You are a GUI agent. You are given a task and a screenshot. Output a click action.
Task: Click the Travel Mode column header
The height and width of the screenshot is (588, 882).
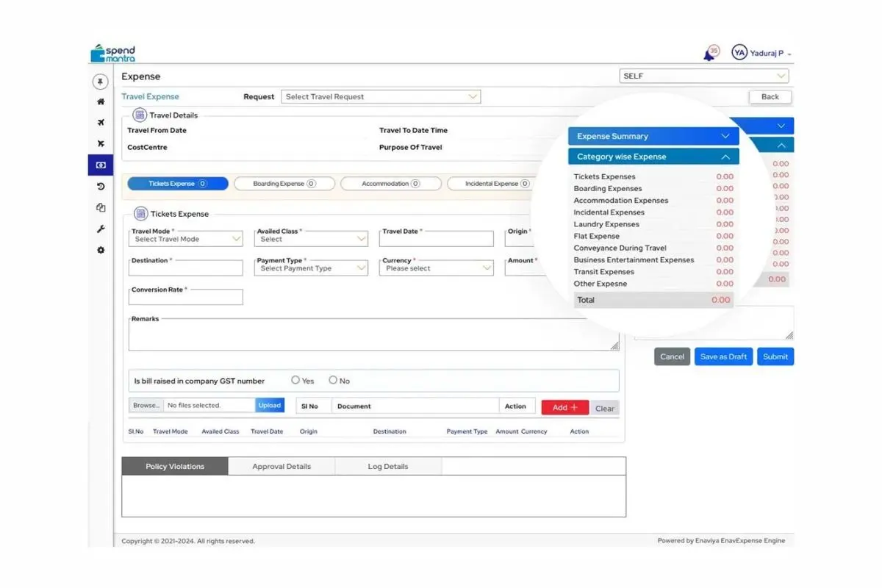[x=170, y=431]
